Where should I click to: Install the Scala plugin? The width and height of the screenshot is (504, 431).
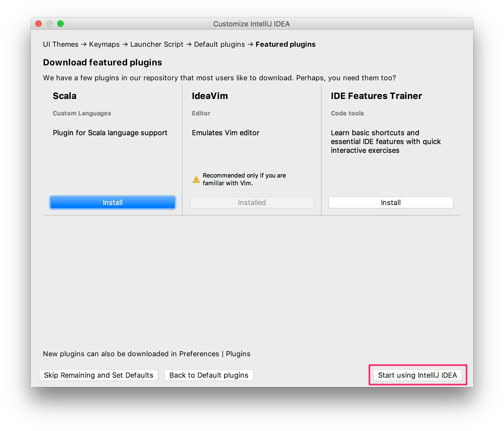click(x=112, y=203)
